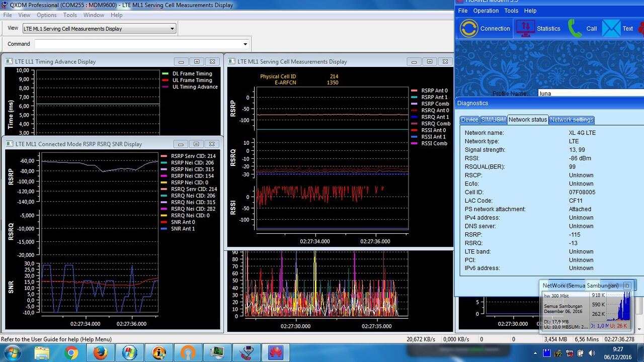Maximize the LTE LL1 Timing Advance Display window
This screenshot has width=644, height=362.
coord(197,61)
